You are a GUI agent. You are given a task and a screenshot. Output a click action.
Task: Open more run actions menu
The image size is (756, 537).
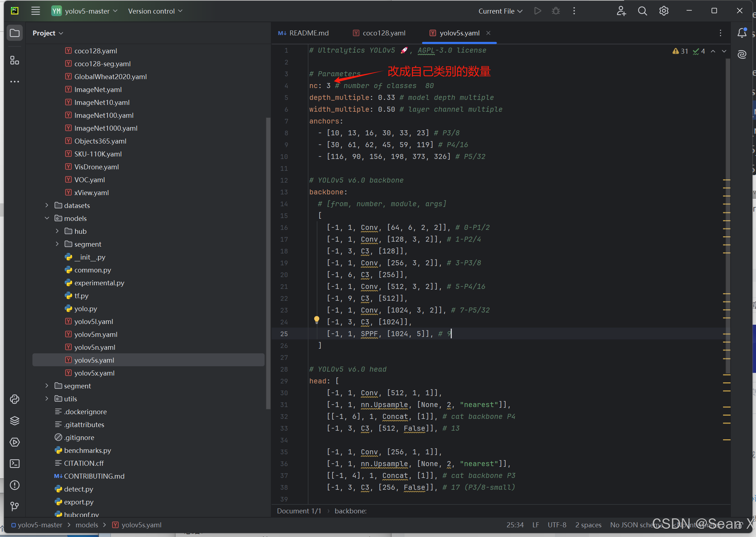click(574, 11)
